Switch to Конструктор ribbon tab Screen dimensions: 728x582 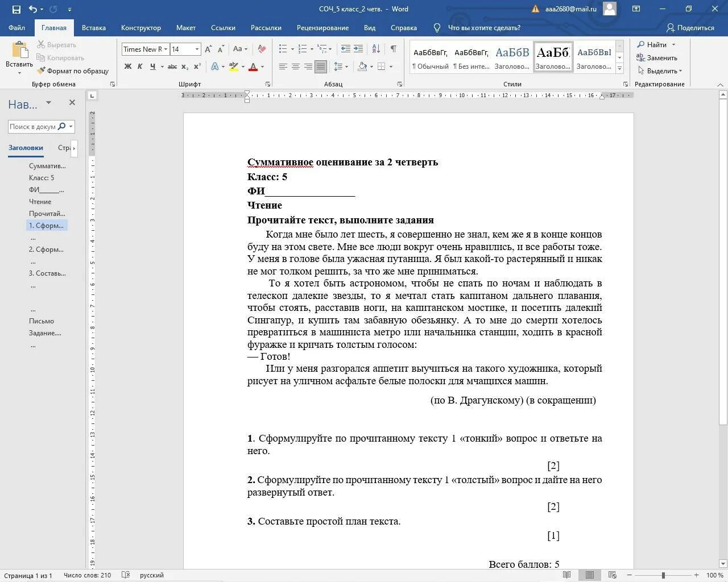141,27
